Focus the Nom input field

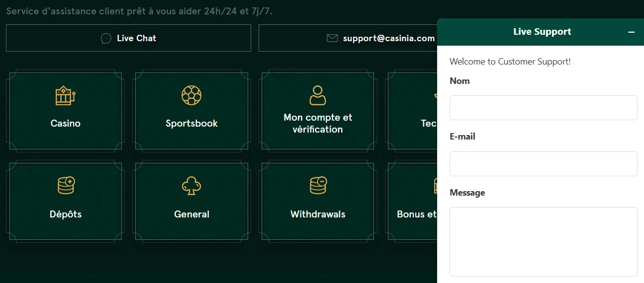tap(543, 108)
